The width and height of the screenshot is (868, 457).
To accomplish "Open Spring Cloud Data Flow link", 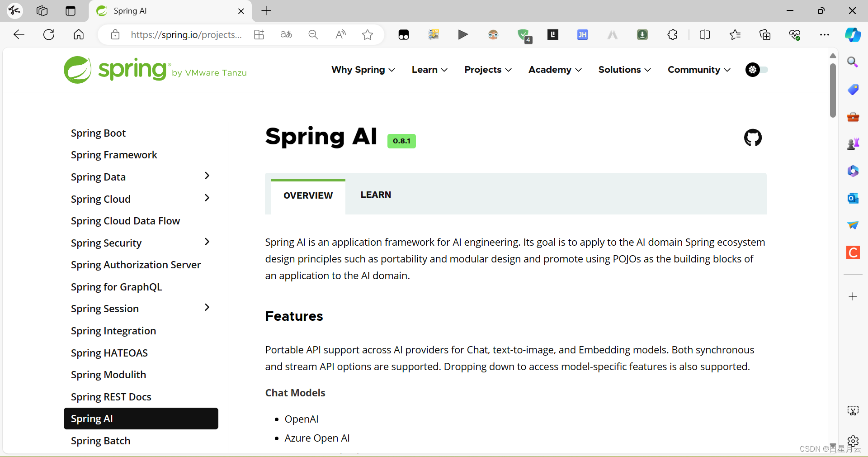I will 125,221.
